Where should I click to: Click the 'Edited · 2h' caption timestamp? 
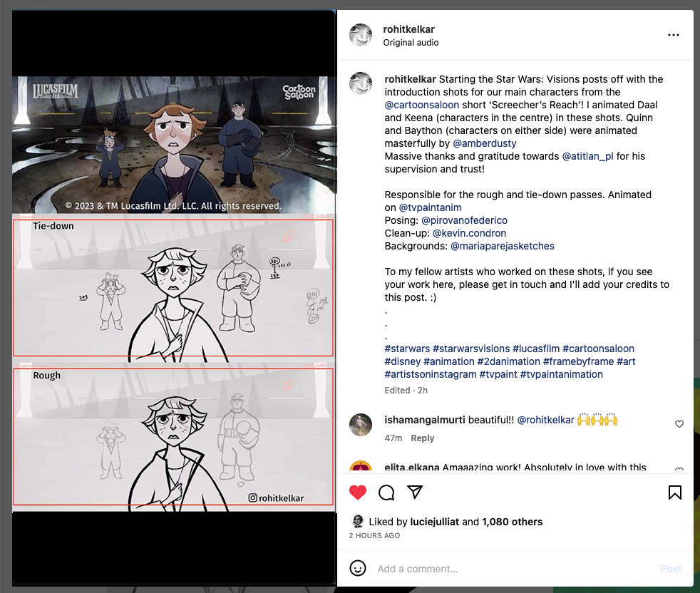(x=406, y=391)
